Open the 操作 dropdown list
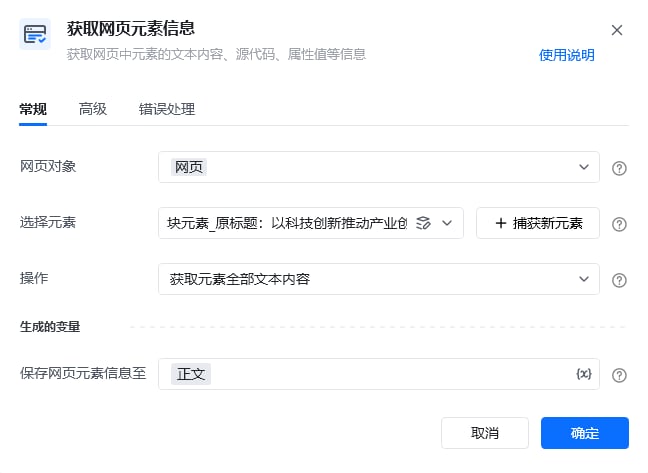The height and width of the screenshot is (473, 648). pos(379,279)
